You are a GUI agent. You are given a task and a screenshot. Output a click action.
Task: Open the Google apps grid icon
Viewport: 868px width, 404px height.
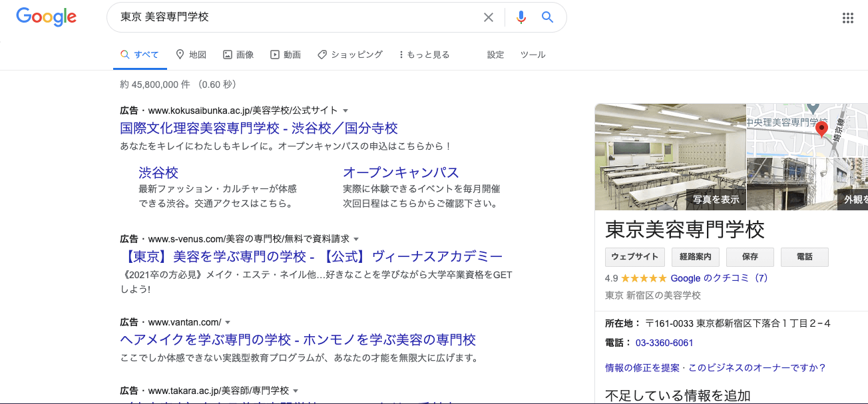pos(848,18)
